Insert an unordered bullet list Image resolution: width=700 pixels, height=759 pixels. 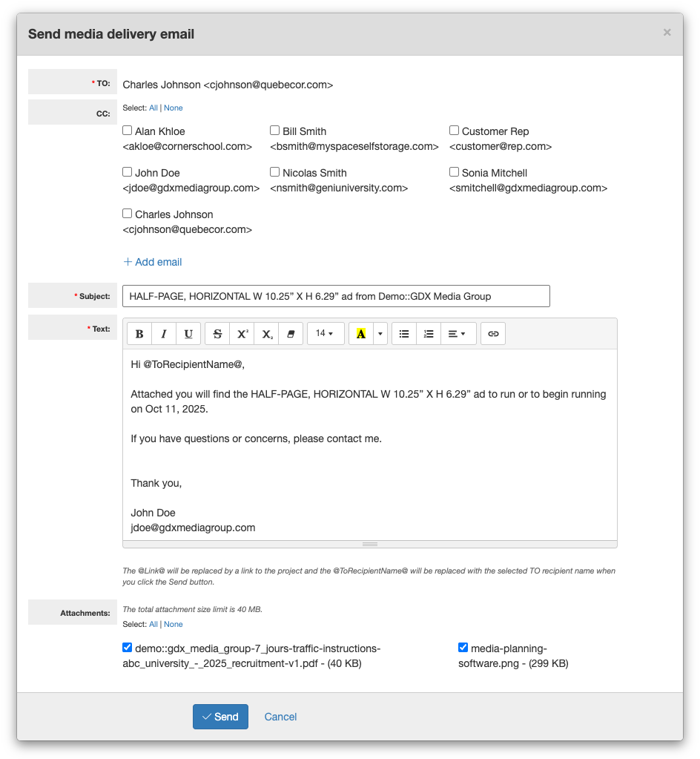pos(404,334)
